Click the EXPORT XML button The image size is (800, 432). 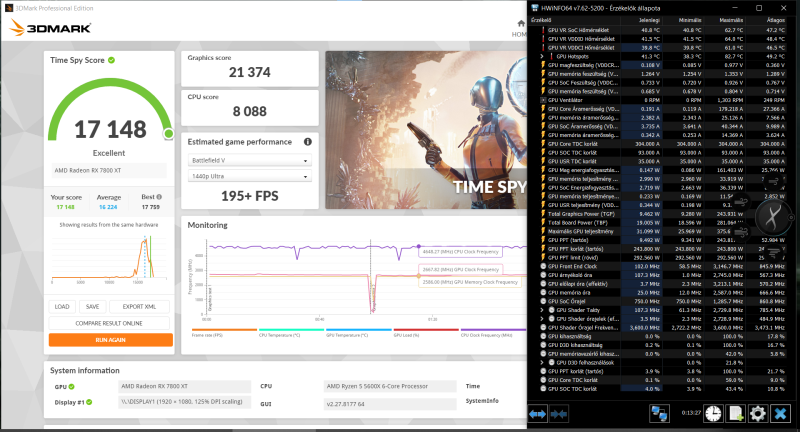[x=139, y=307]
